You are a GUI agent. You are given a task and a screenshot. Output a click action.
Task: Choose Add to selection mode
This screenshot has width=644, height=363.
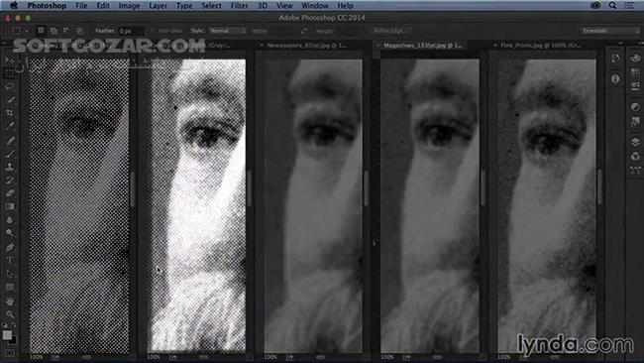pyautogui.click(x=54, y=31)
